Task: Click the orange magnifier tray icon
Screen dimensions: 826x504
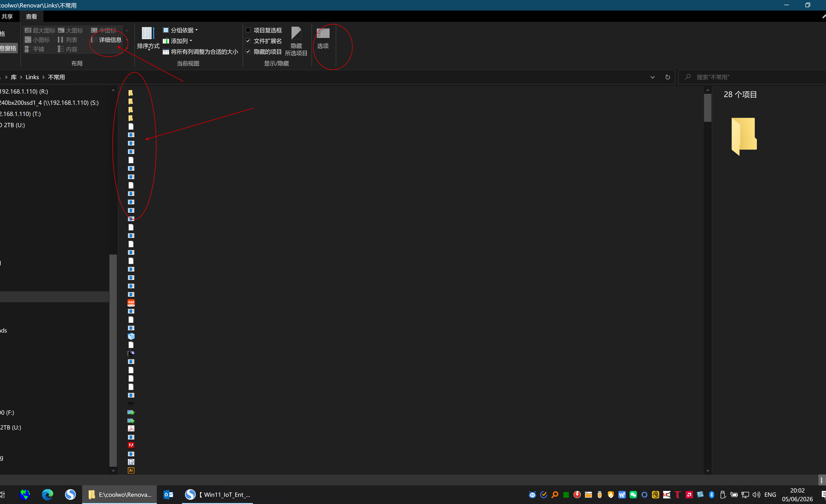Action: click(555, 495)
